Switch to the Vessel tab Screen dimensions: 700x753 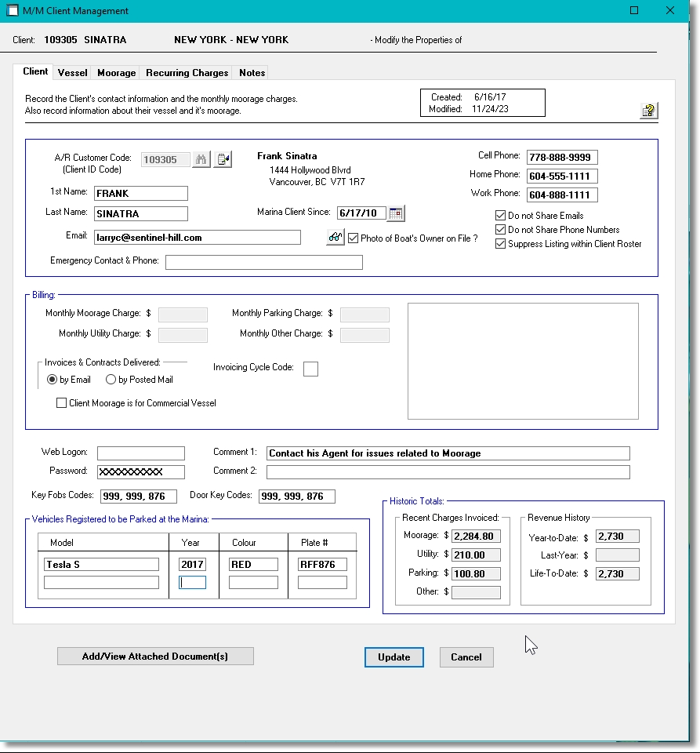pyautogui.click(x=72, y=72)
